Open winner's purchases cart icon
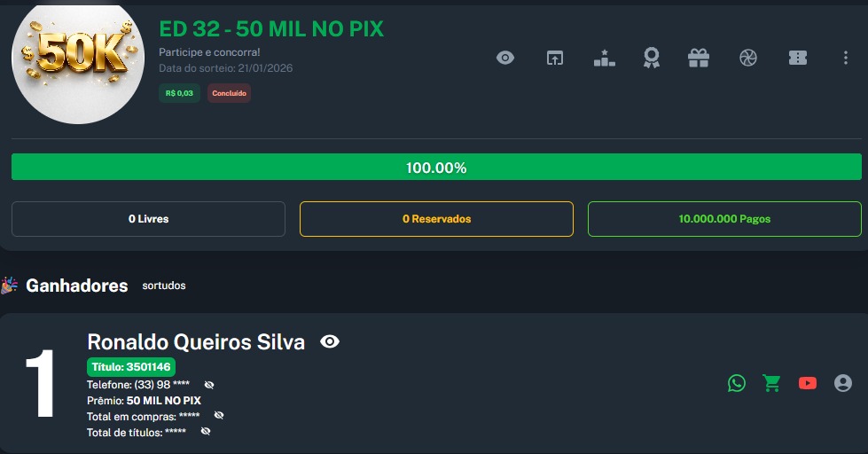Viewport: 868px width, 454px height. click(772, 383)
